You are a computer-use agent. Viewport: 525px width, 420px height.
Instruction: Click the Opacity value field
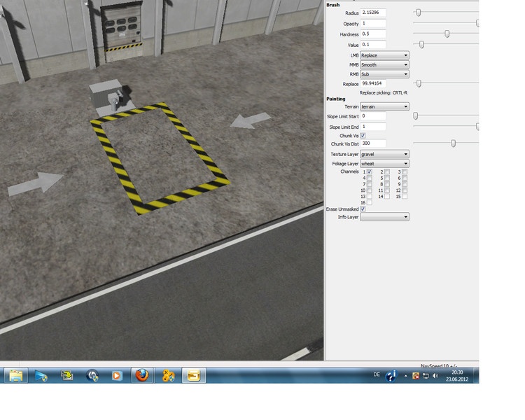(x=373, y=23)
